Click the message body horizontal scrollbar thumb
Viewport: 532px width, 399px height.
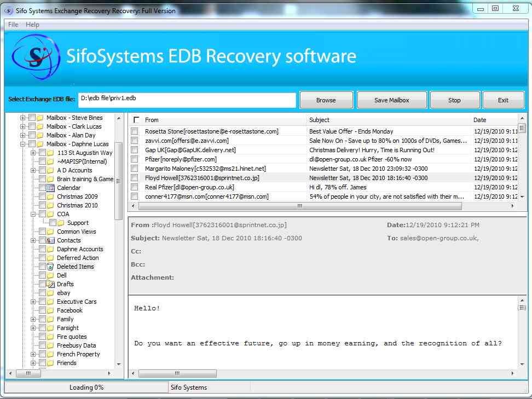177,373
